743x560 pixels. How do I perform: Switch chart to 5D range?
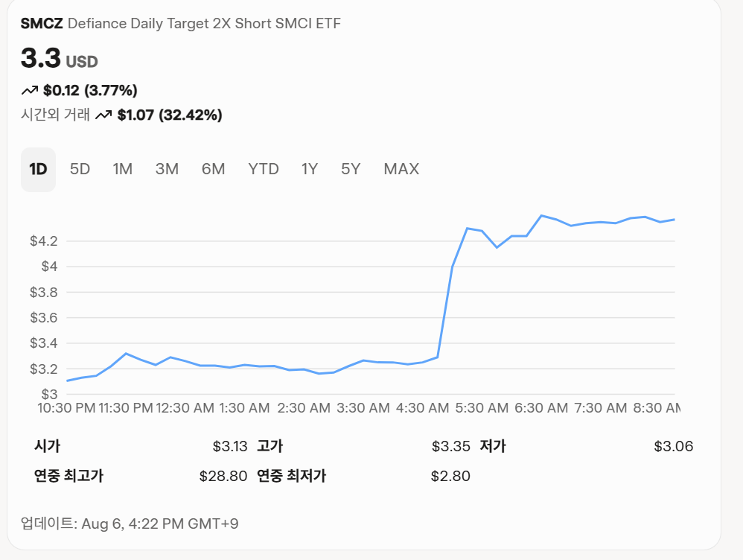tap(80, 169)
